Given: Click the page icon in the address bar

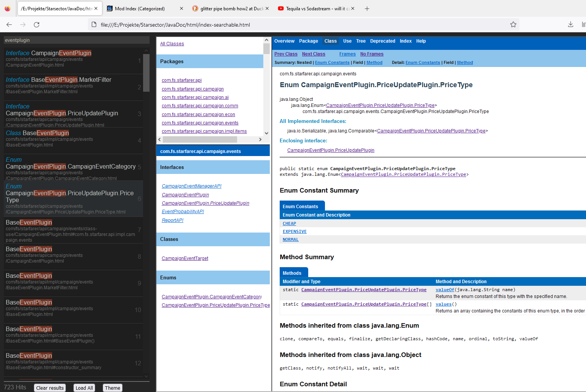Looking at the screenshot, I should pyautogui.click(x=94, y=25).
